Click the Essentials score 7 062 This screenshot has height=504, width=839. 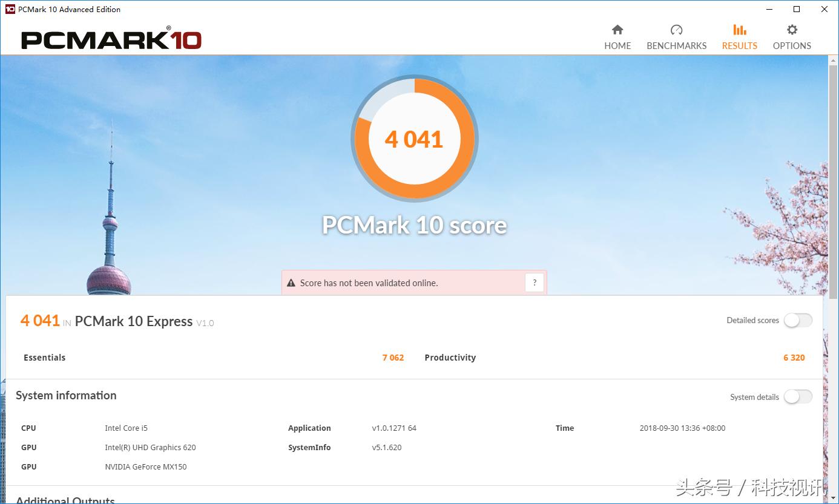pyautogui.click(x=393, y=358)
